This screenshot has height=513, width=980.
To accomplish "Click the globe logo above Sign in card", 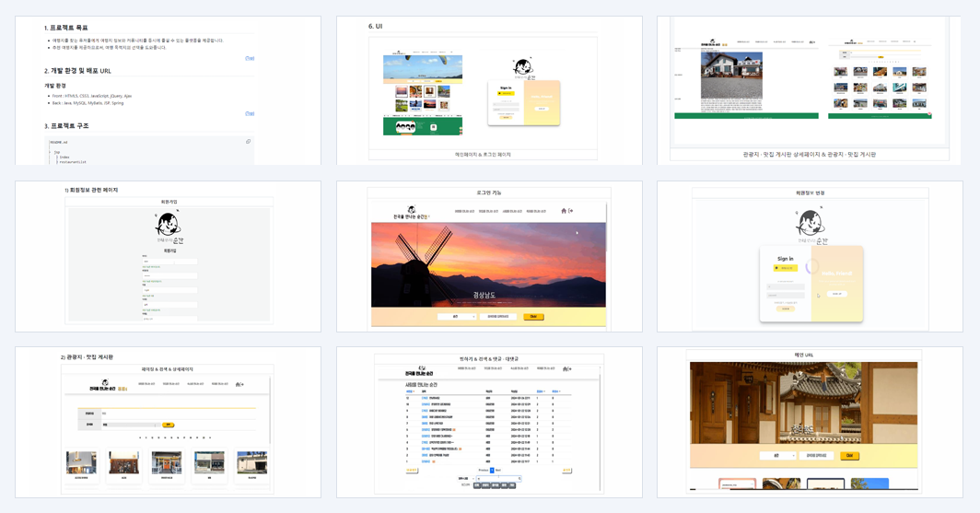I will (x=810, y=223).
